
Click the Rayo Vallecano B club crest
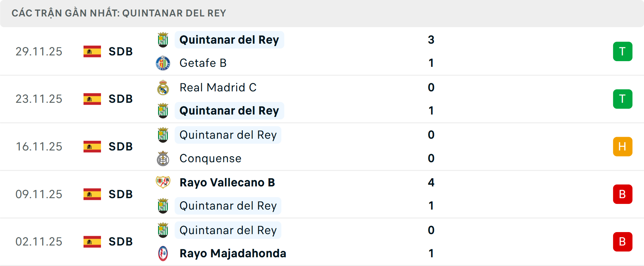pos(163,182)
